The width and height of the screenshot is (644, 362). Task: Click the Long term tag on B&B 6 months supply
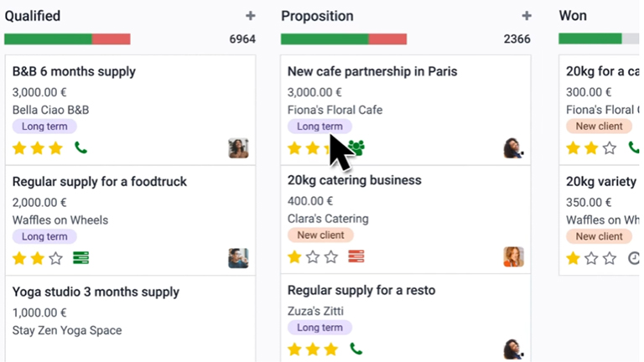(x=44, y=127)
